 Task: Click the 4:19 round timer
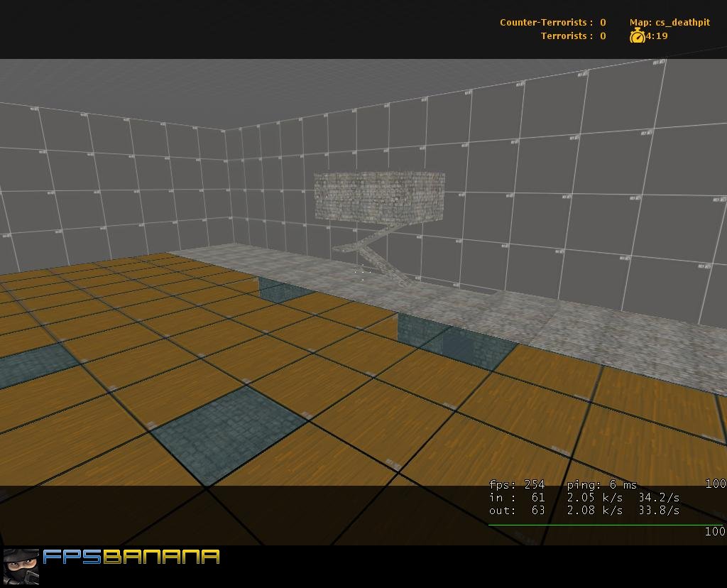pos(657,36)
